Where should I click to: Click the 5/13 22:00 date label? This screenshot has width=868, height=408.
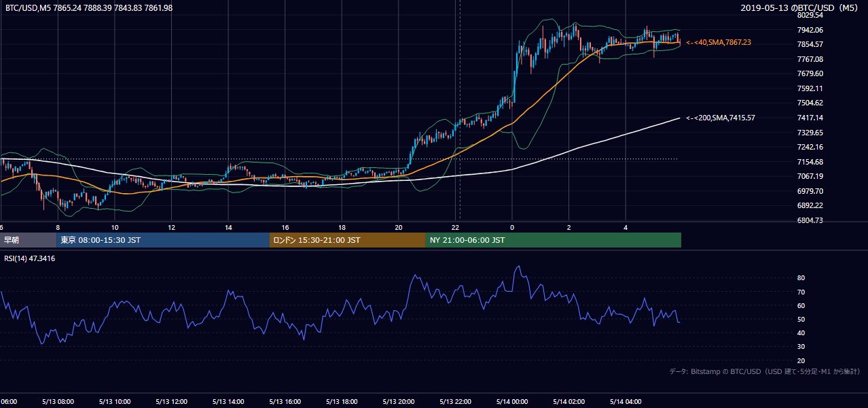tap(455, 401)
